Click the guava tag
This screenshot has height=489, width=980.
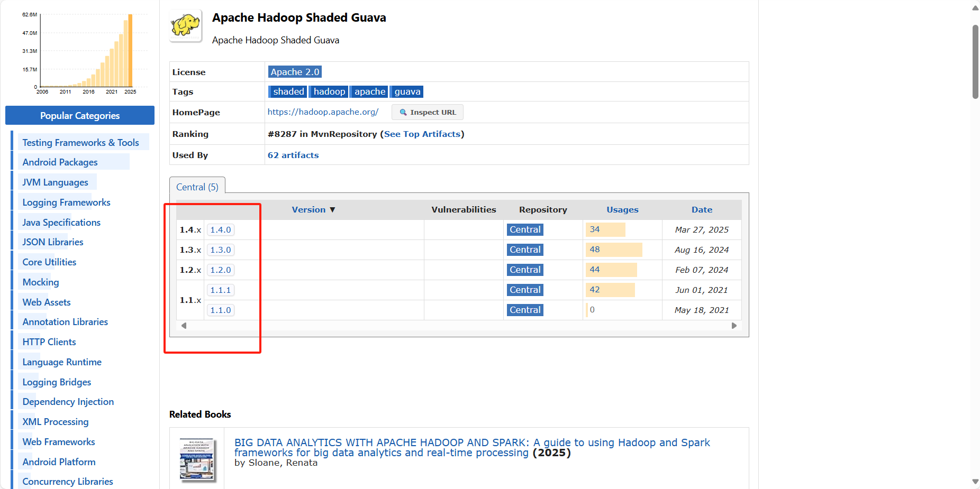pyautogui.click(x=407, y=91)
